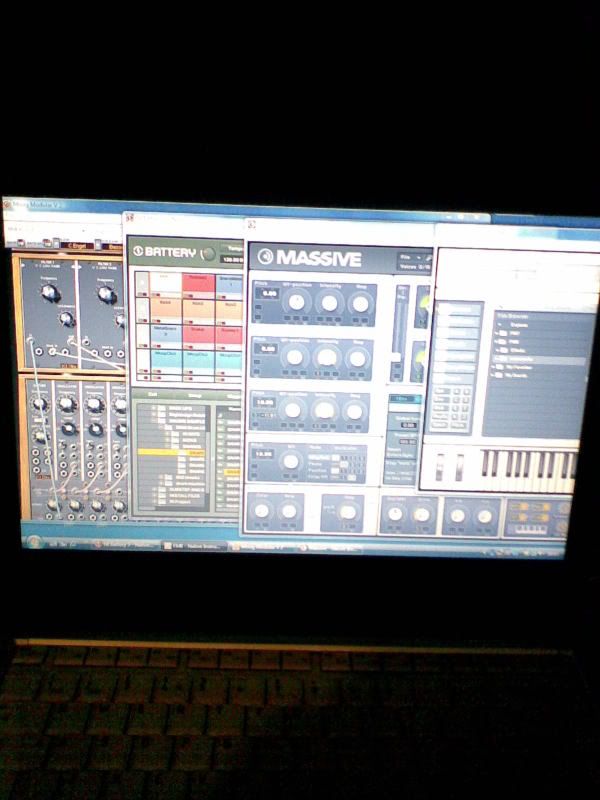Viewport: 600px width, 800px height.
Task: Click Battery Tempo value field
Action: pyautogui.click(x=232, y=259)
